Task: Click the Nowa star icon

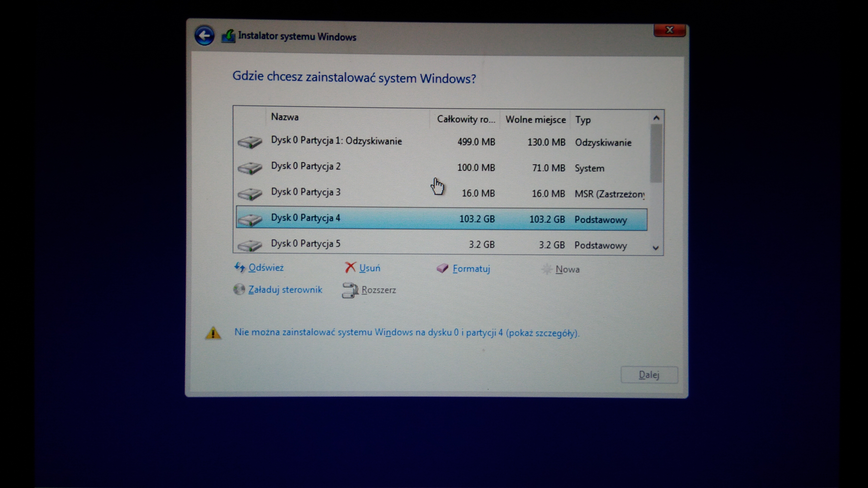Action: pyautogui.click(x=546, y=269)
